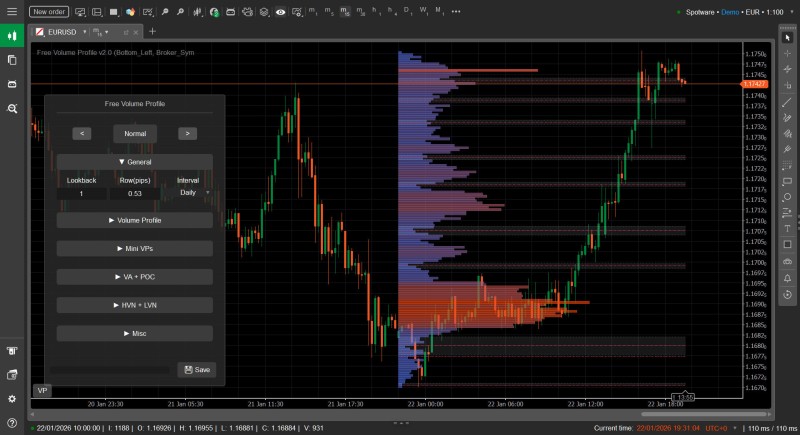
Task: Expand the VA + POC section
Action: (135, 277)
